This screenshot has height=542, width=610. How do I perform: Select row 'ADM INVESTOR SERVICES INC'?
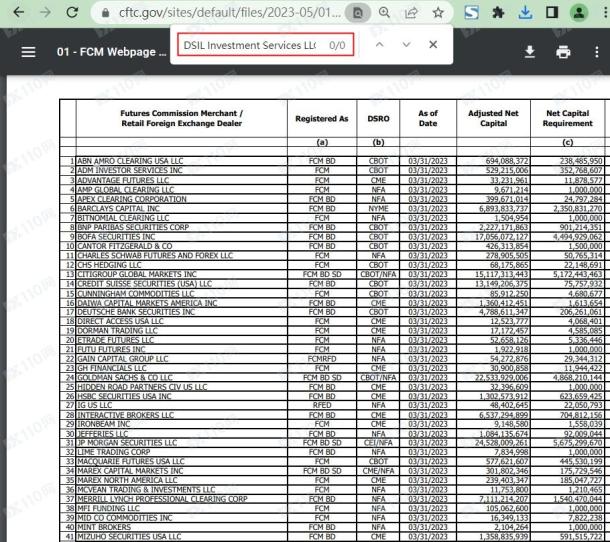pyautogui.click(x=332, y=170)
